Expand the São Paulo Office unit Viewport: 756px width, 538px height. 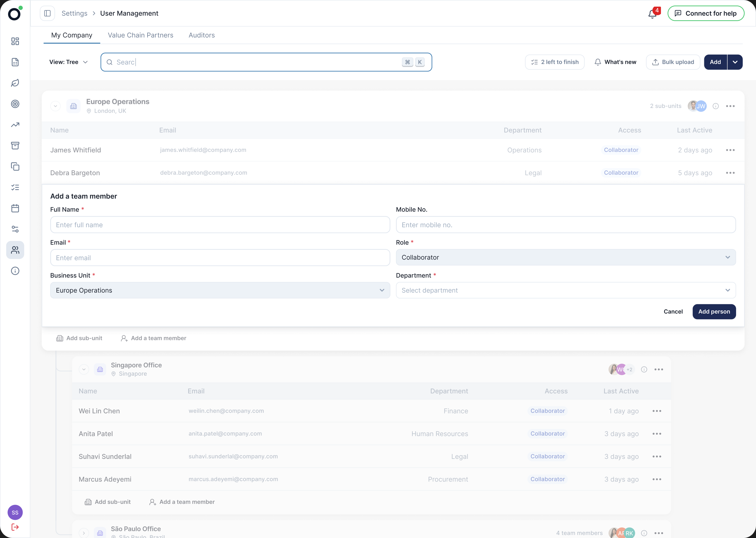pyautogui.click(x=84, y=533)
